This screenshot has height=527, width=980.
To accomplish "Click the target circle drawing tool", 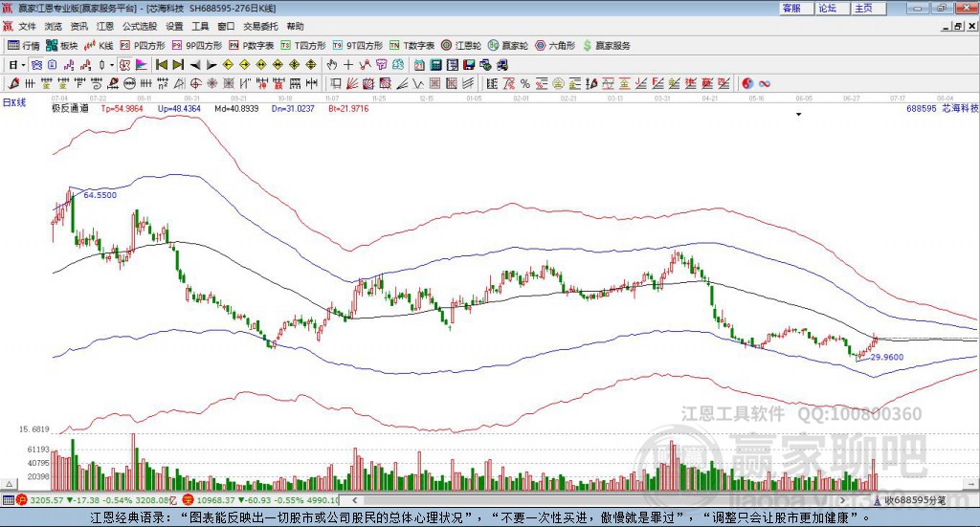I will pyautogui.click(x=195, y=83).
